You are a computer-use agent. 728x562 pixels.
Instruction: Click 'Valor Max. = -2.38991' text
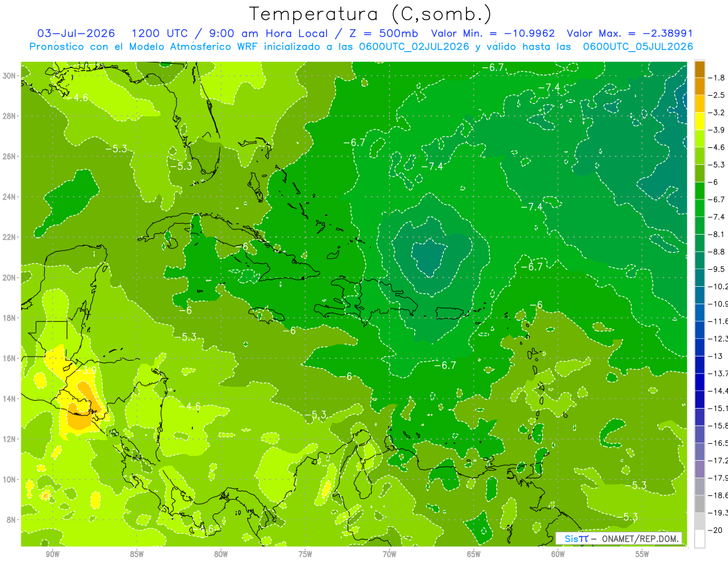(630, 33)
